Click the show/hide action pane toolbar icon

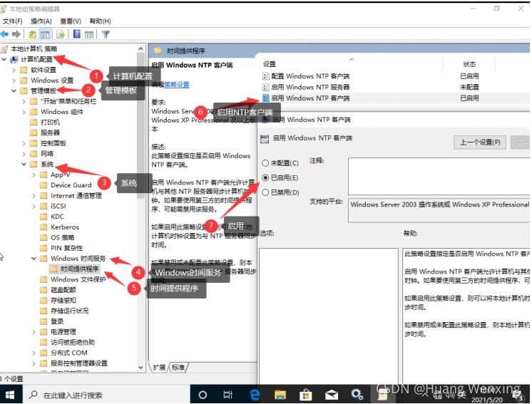[x=89, y=34]
